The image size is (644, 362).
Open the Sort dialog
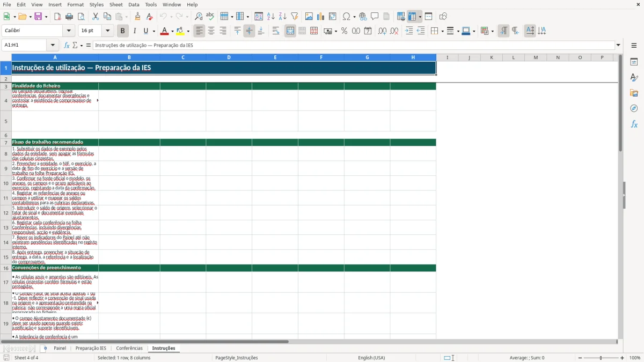[x=259, y=17]
